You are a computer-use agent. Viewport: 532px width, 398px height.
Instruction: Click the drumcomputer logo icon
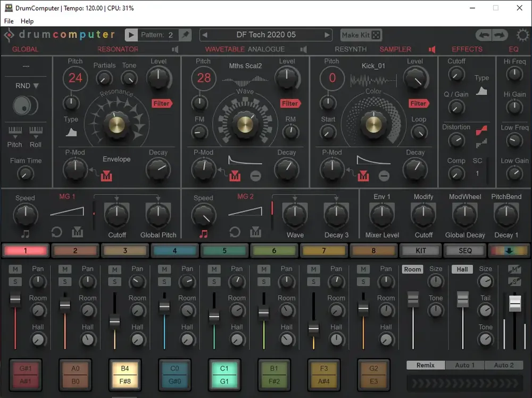(9, 35)
